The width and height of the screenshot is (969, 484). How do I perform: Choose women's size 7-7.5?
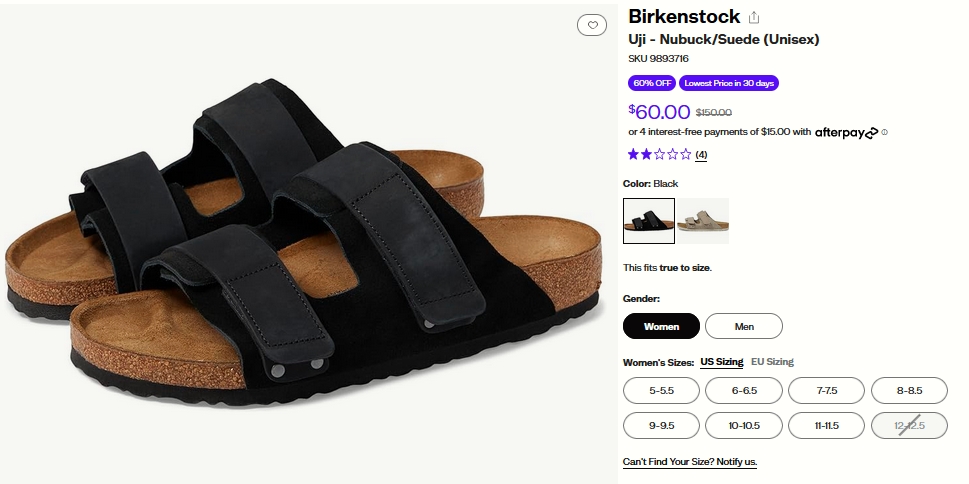(x=826, y=391)
